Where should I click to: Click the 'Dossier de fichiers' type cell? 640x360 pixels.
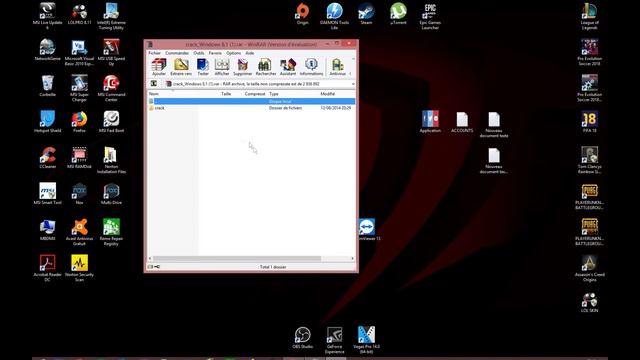[285, 108]
